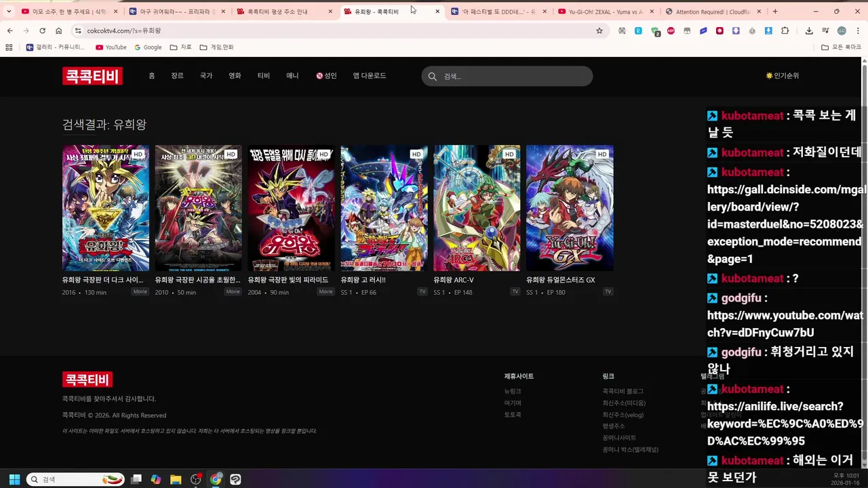Close the '유희왕 - 콕콕티비' tab
Screen dimensions: 868x488
pos(437,12)
